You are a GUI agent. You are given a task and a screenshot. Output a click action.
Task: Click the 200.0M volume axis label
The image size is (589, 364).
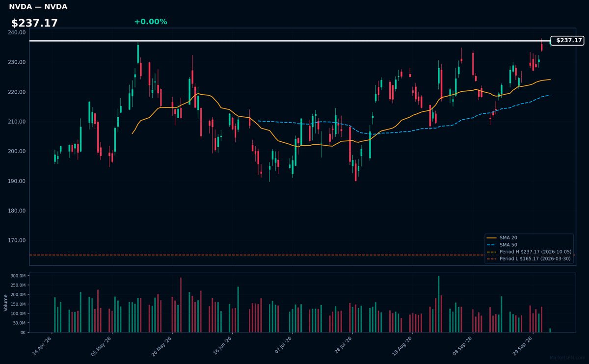click(19, 295)
